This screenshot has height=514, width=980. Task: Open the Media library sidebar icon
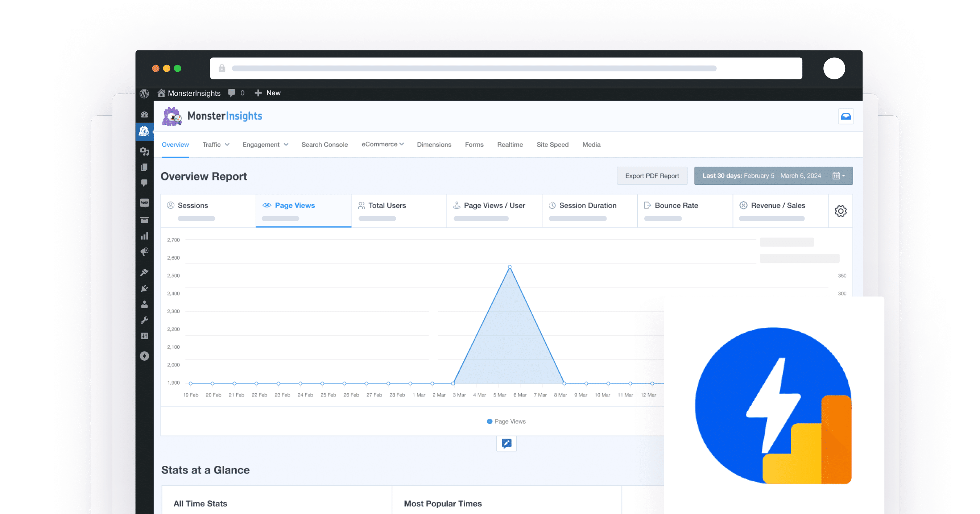pyautogui.click(x=144, y=151)
